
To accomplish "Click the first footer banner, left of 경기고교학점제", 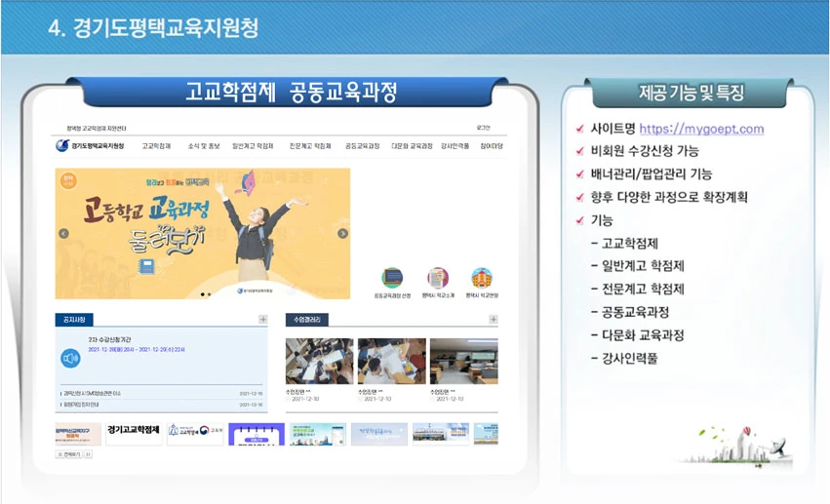I will click(x=78, y=434).
